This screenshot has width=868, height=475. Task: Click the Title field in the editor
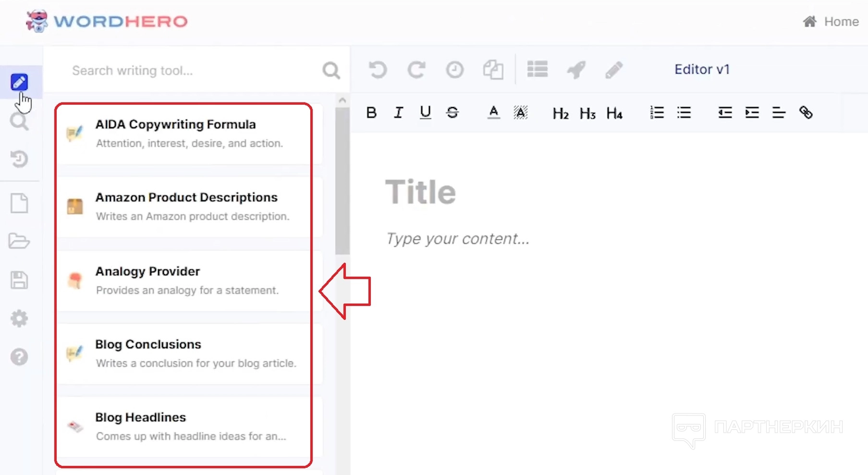pyautogui.click(x=420, y=192)
